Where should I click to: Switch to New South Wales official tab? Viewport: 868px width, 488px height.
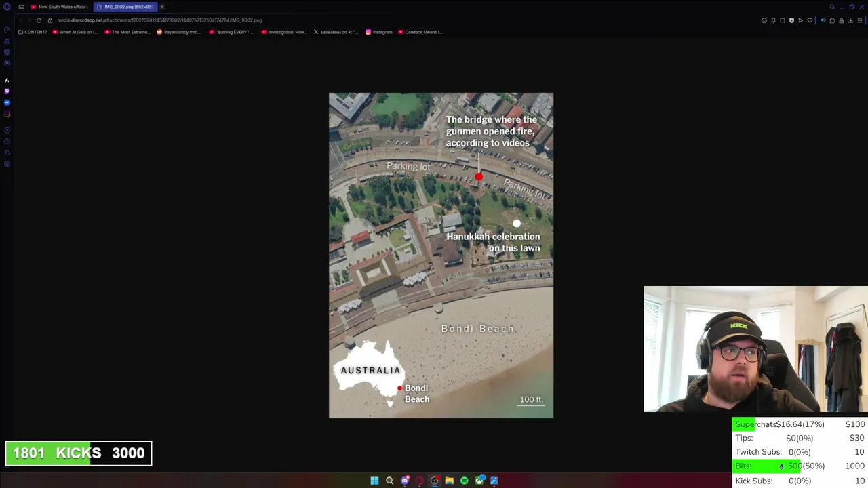[x=58, y=7]
